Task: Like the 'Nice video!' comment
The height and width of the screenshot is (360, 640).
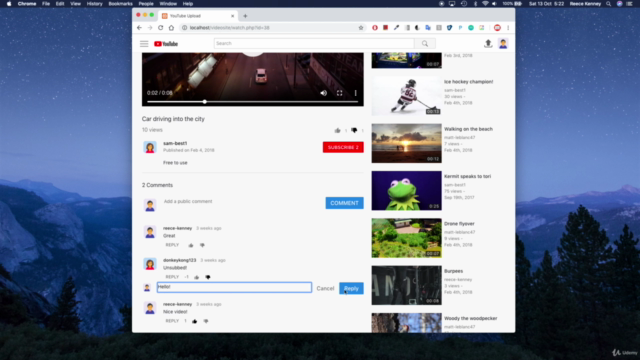Action: (194, 321)
